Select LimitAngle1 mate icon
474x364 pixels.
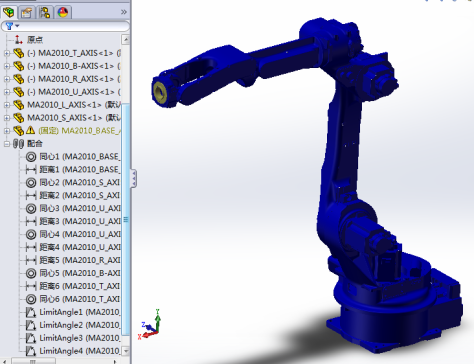point(31,312)
